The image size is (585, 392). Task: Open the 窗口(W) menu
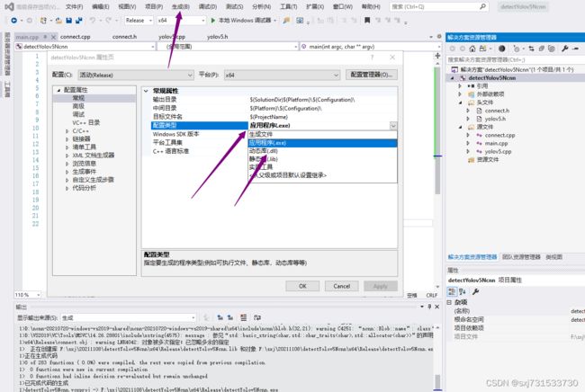(x=343, y=6)
